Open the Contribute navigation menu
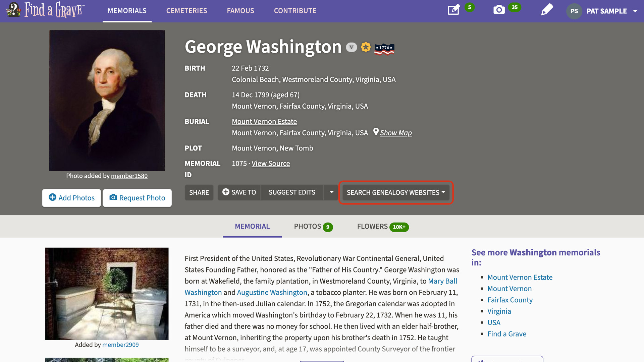This screenshot has width=644, height=362. coord(295,11)
